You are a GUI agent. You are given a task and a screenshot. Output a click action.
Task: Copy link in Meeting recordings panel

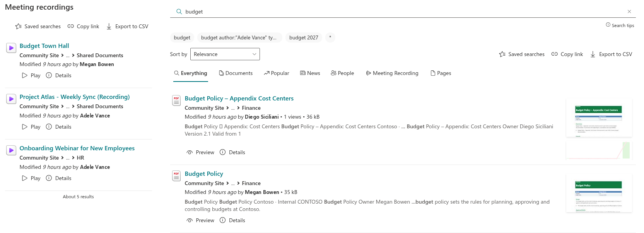pyautogui.click(x=83, y=26)
